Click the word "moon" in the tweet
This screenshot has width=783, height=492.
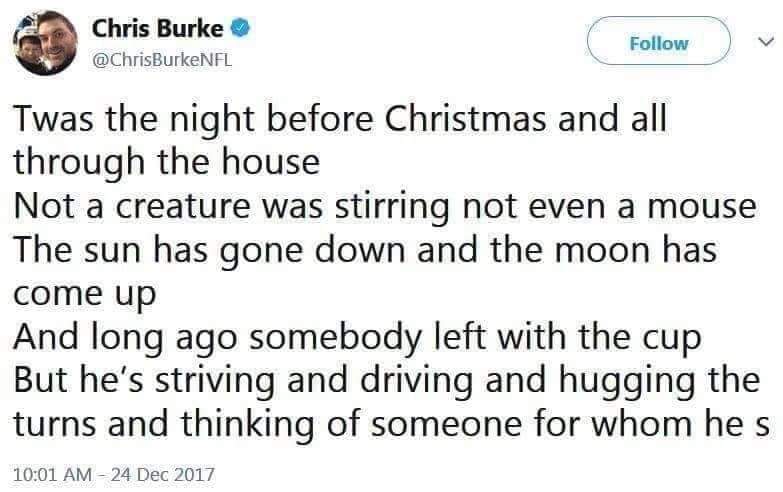click(579, 250)
